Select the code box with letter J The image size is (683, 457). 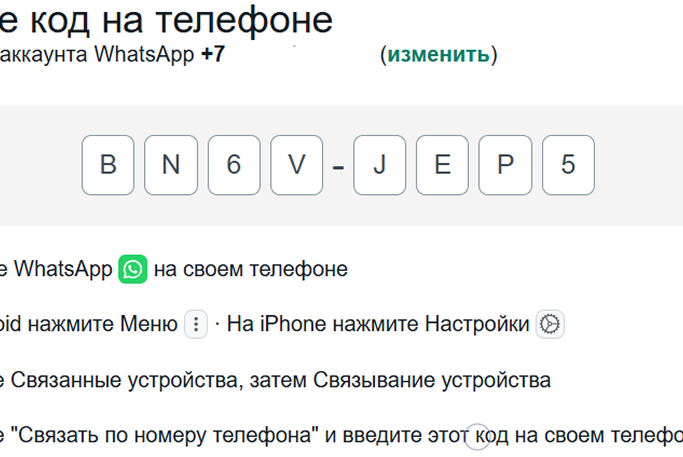pos(379,164)
